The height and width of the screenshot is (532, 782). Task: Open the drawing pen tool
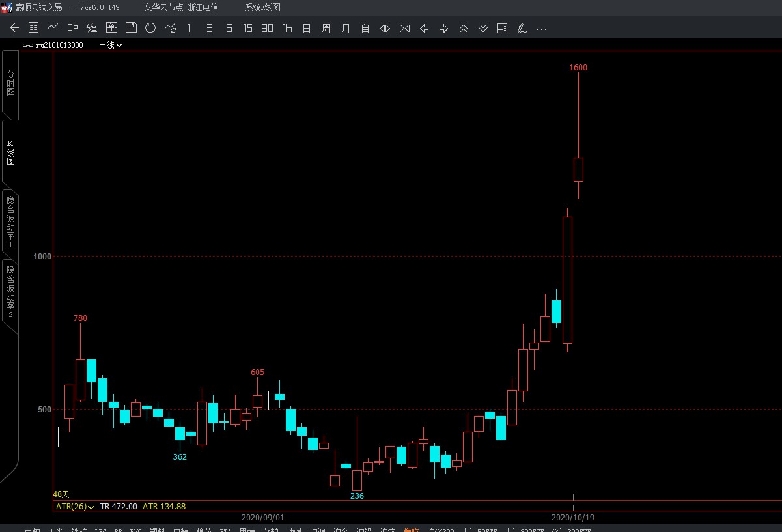pyautogui.click(x=522, y=28)
